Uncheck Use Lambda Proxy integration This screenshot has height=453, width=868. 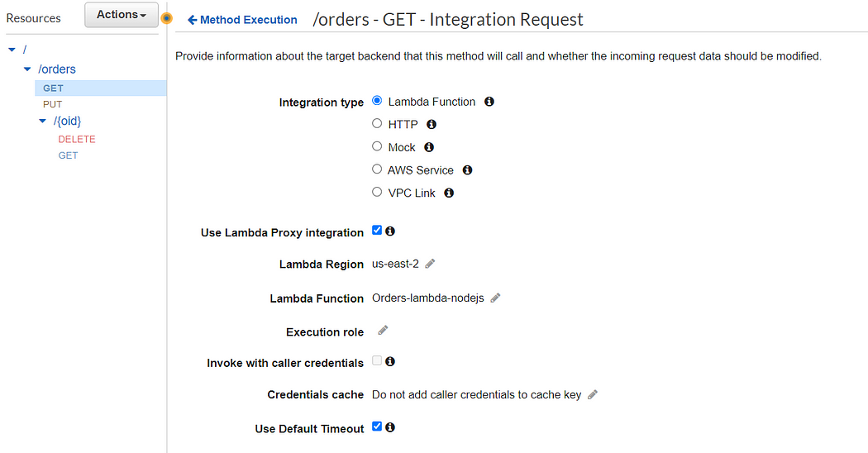[377, 231]
